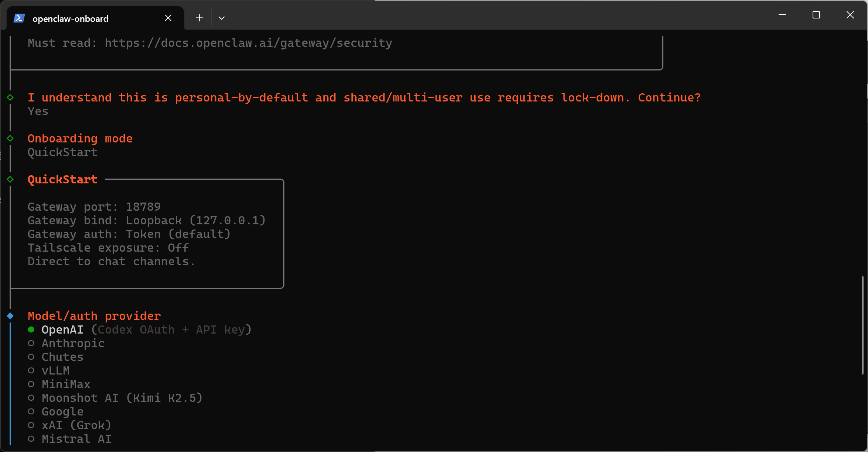Viewport: 868px width, 452px height.
Task: Select the Moonshot AI (Kimi K2.5) option
Action: click(x=115, y=398)
